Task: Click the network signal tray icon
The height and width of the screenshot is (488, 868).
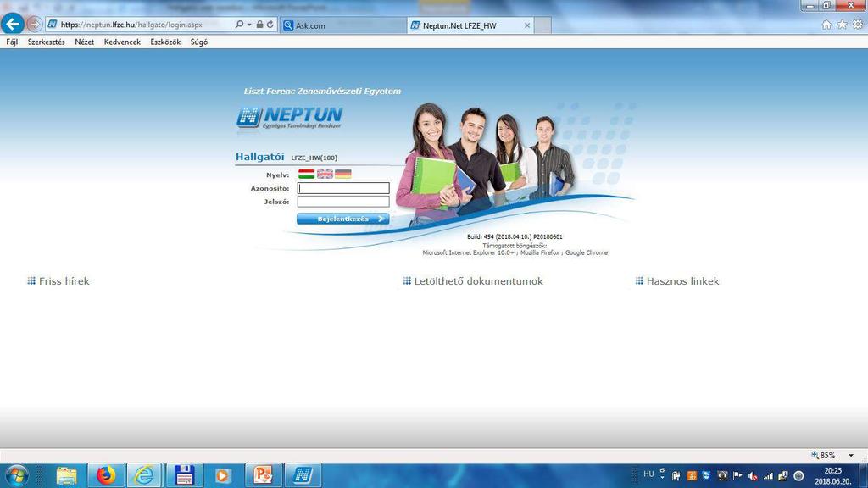Action: coord(768,476)
